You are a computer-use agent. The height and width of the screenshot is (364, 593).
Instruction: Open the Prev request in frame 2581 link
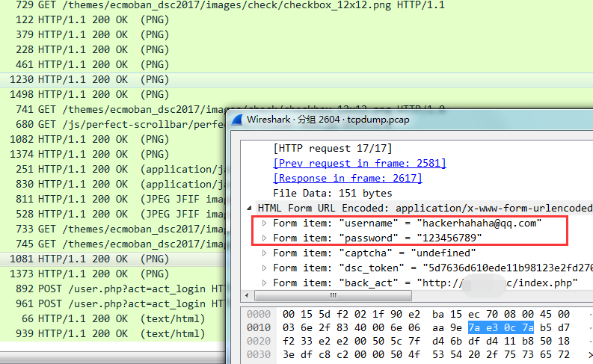[x=360, y=163]
